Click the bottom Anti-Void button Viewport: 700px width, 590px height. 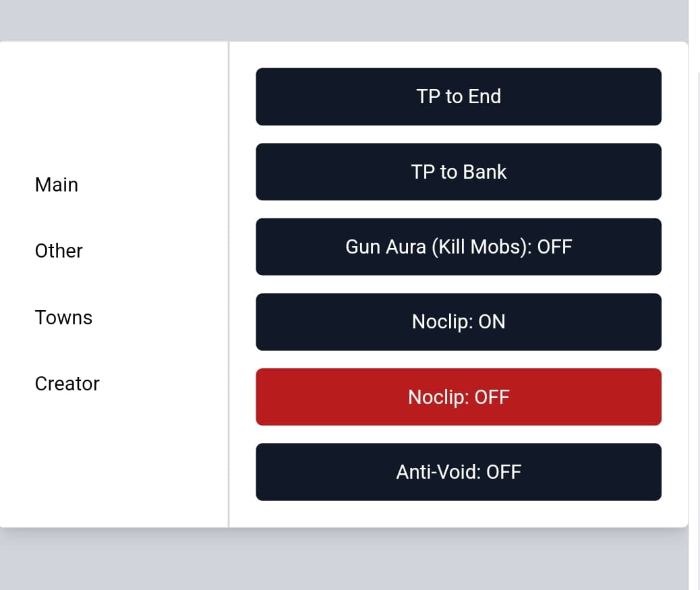pyautogui.click(x=459, y=472)
